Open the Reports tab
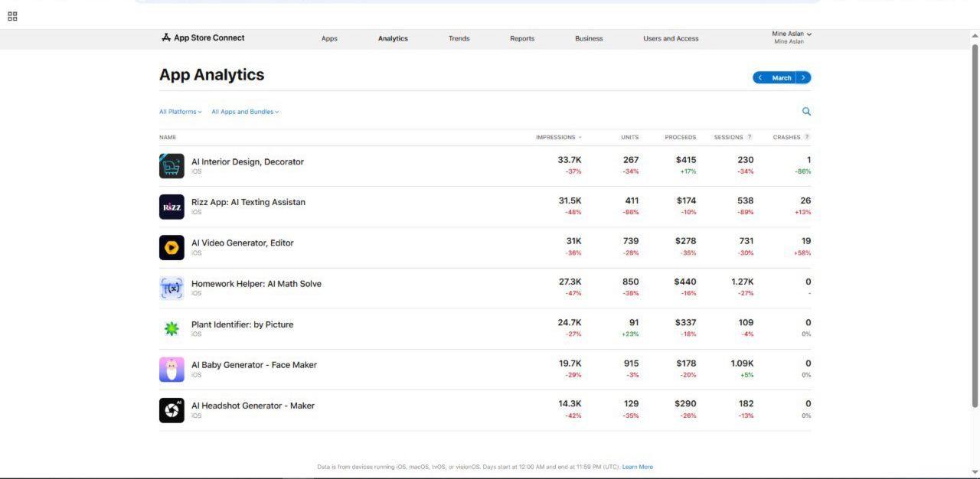This screenshot has width=980, height=479. (522, 38)
